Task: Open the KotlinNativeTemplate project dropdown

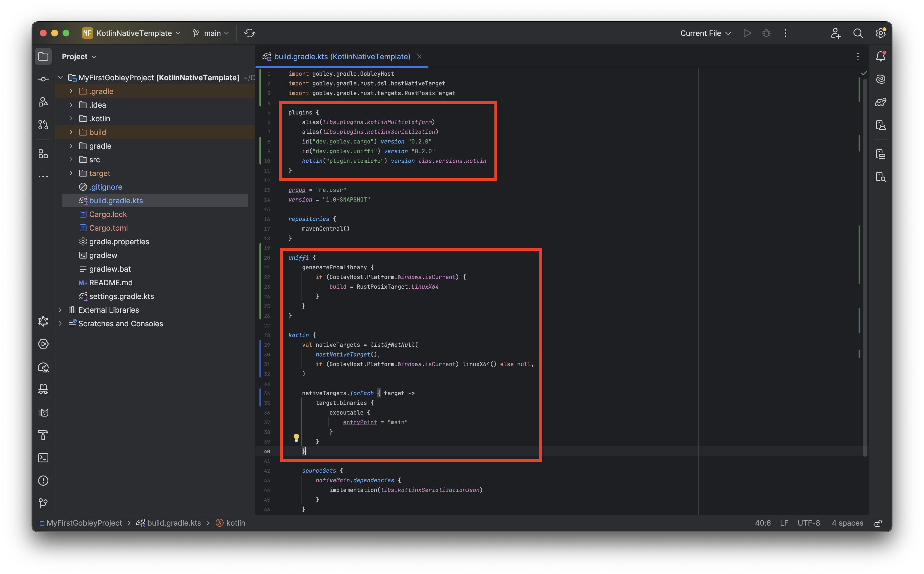Action: [131, 33]
